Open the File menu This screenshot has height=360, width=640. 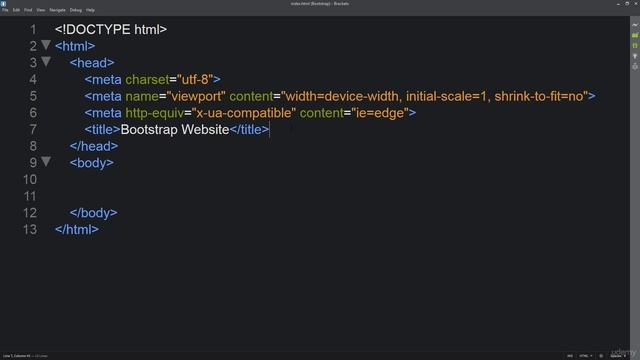[x=5, y=10]
